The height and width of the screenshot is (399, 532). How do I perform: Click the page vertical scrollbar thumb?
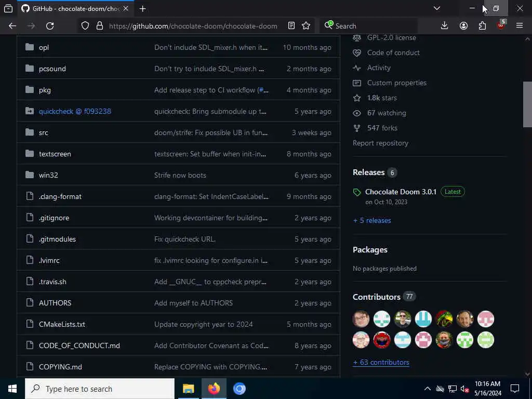coord(527,104)
